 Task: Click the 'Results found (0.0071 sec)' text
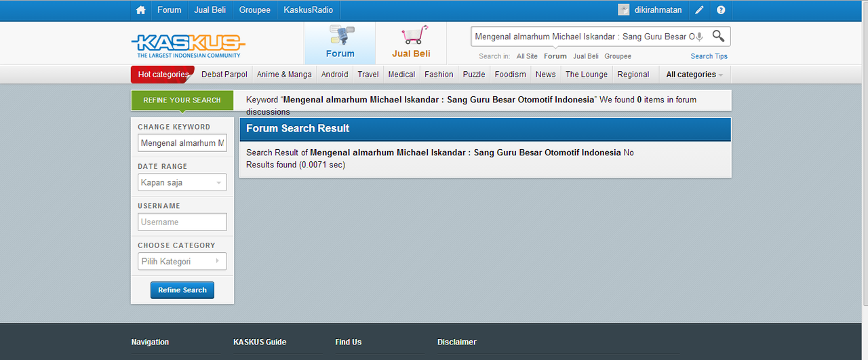click(x=296, y=165)
